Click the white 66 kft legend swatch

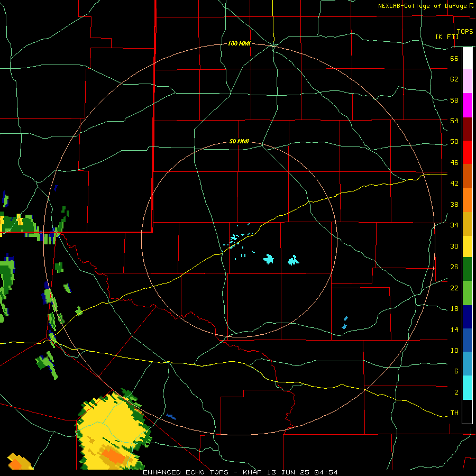(467, 58)
